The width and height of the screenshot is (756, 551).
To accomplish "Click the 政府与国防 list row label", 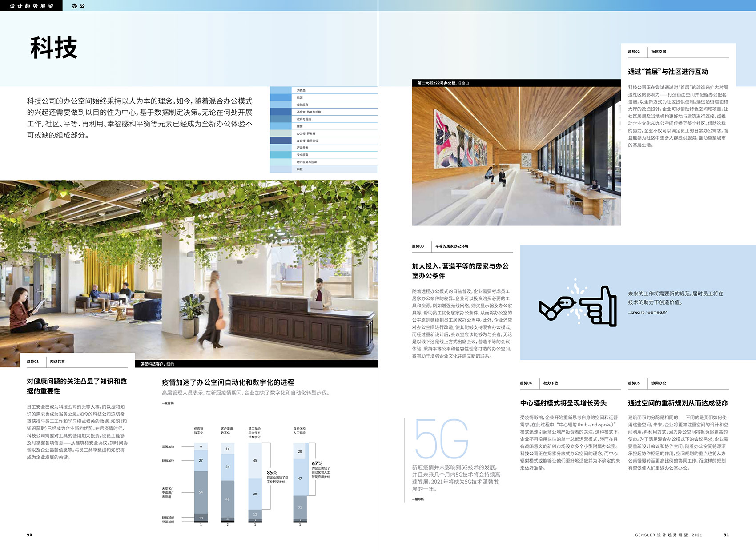I will click(x=304, y=119).
